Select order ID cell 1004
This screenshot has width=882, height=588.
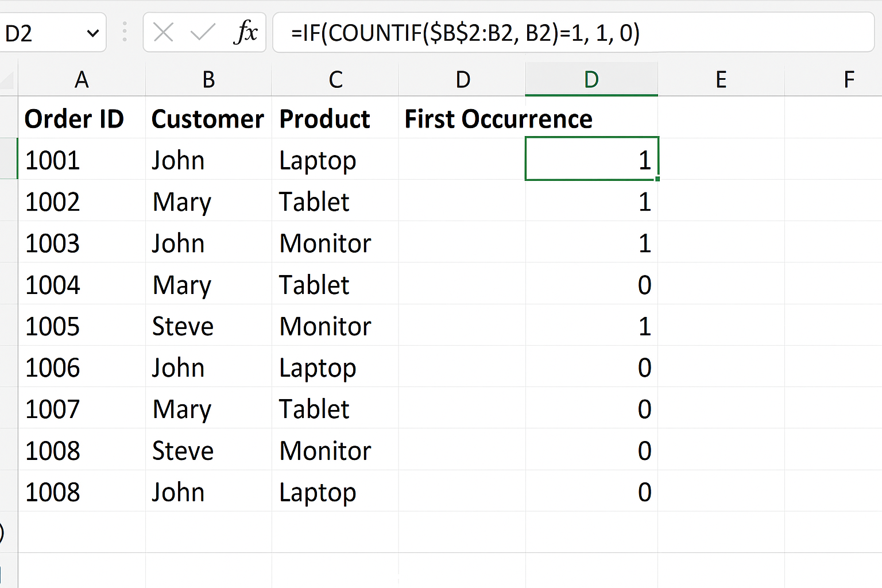tap(82, 284)
